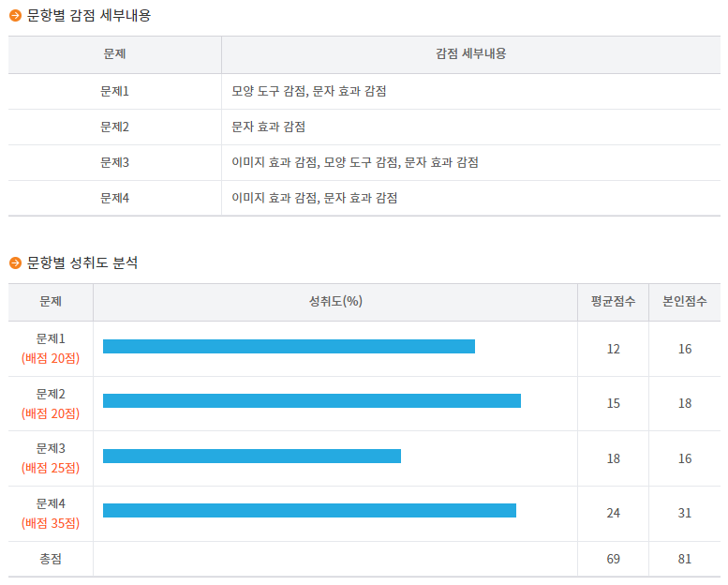Click the orange arrow icon beside 문항별 성취도 분석

15,263
